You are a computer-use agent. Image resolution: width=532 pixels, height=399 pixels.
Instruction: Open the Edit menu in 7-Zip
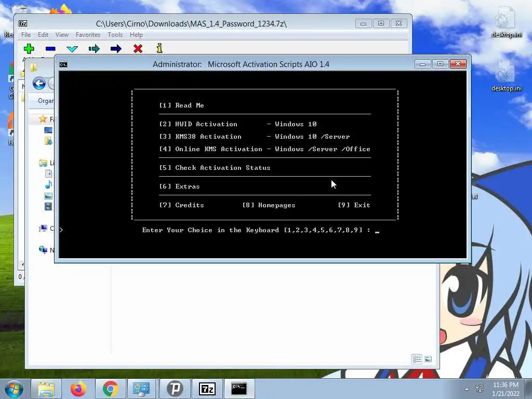pyautogui.click(x=43, y=35)
